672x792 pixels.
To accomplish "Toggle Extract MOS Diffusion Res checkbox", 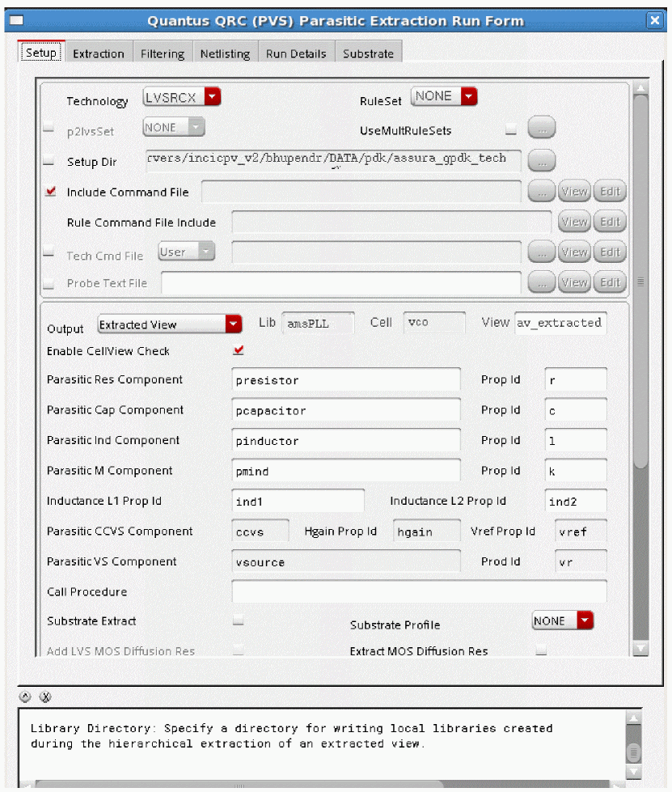I will [541, 650].
